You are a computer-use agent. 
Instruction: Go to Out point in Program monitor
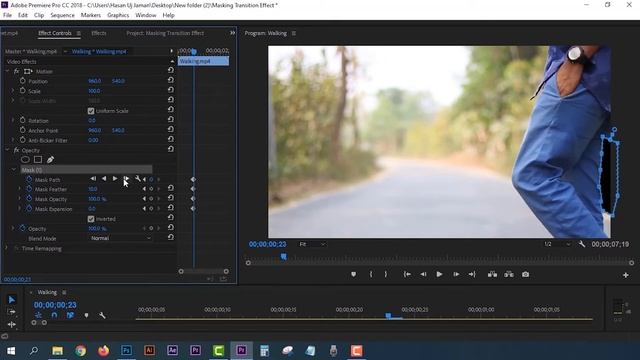coord(472,275)
